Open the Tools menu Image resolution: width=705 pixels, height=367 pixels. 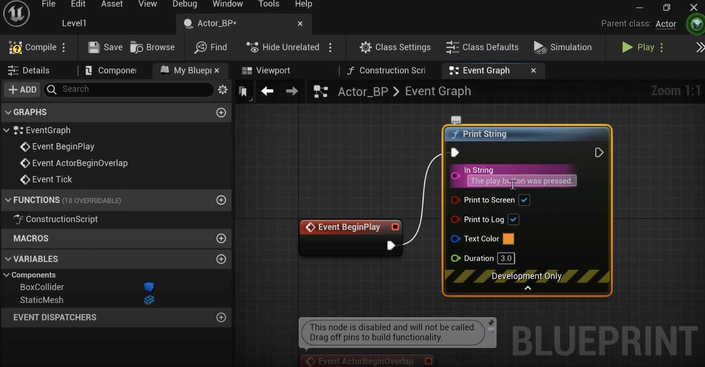[269, 4]
